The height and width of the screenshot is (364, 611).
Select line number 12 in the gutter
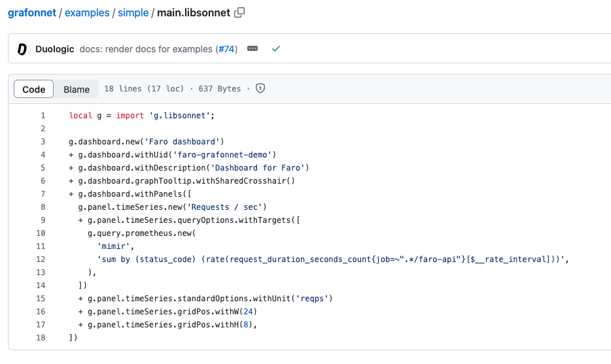click(x=41, y=259)
